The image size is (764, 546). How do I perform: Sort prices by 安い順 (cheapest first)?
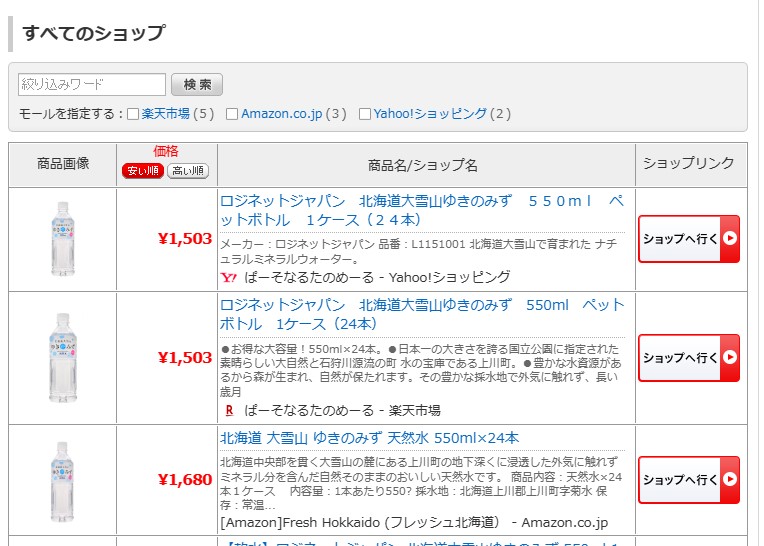pyautogui.click(x=143, y=171)
